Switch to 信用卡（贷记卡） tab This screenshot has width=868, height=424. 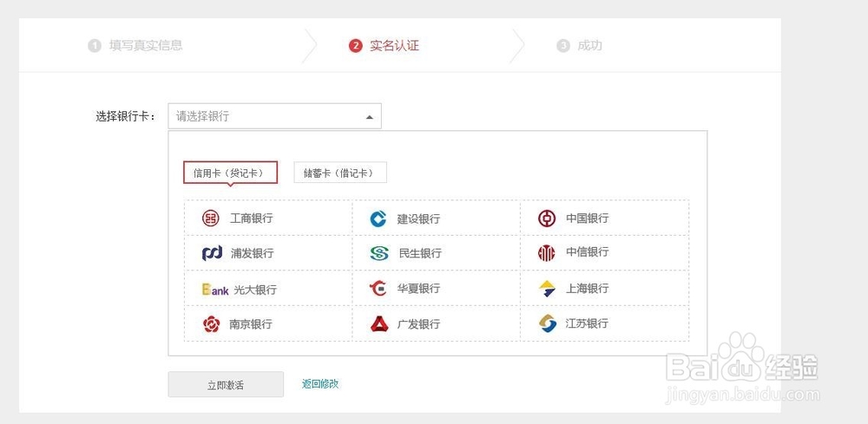click(230, 173)
